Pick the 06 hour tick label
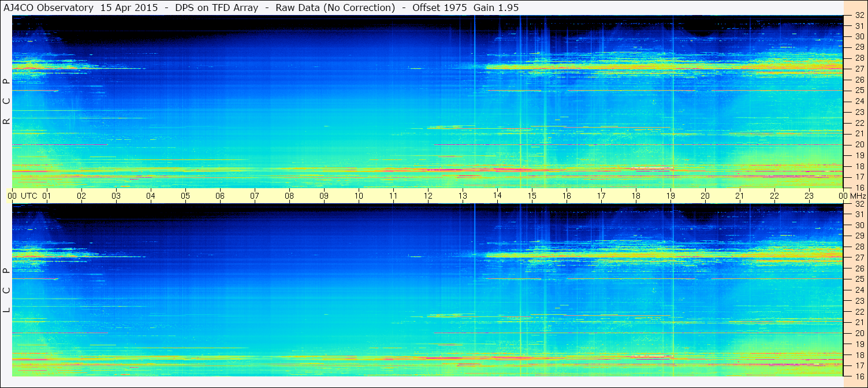Viewport: 868px width, 388px height. click(x=220, y=196)
